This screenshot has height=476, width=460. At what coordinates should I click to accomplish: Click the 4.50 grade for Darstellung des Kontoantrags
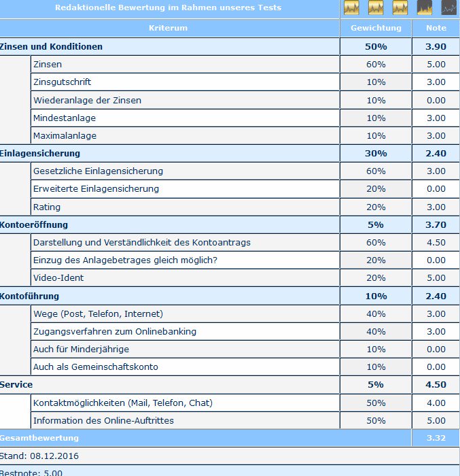point(436,243)
